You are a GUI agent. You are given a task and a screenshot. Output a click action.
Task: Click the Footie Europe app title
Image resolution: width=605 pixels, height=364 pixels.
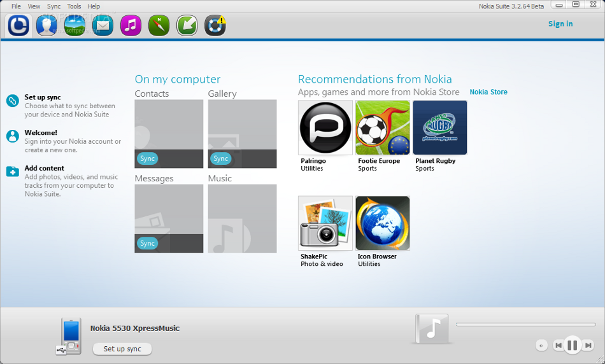379,161
